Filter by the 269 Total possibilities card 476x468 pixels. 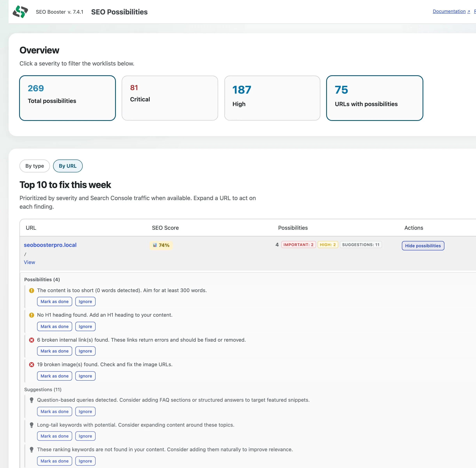(x=67, y=98)
